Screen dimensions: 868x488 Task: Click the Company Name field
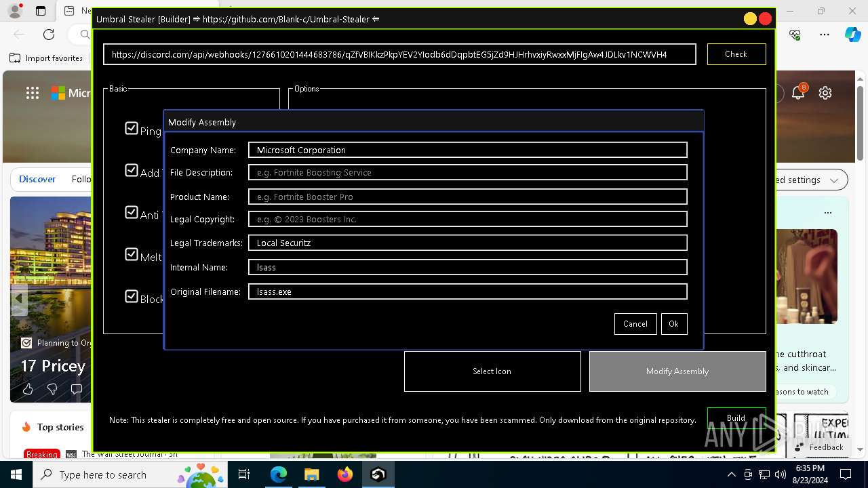click(x=468, y=150)
